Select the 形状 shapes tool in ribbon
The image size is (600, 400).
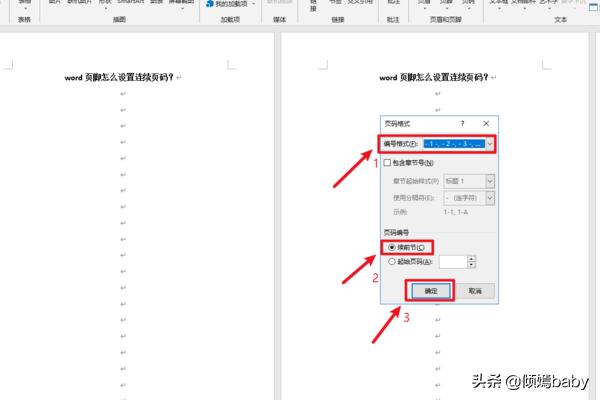coord(105,3)
